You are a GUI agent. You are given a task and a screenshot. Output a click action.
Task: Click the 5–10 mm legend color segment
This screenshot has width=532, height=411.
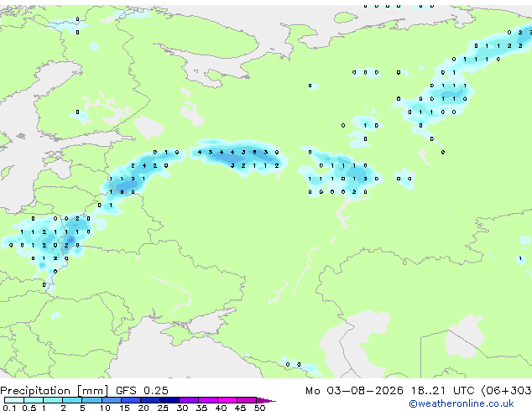(x=91, y=400)
